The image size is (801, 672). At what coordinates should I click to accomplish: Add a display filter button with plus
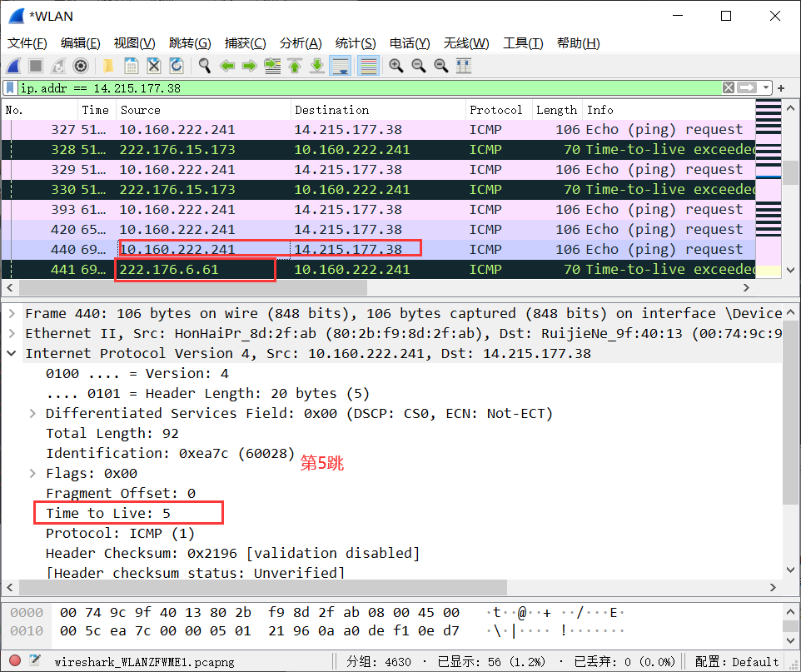(x=781, y=88)
